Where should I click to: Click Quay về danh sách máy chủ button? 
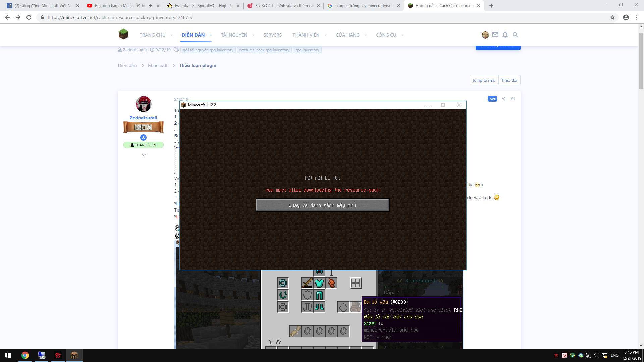click(322, 205)
